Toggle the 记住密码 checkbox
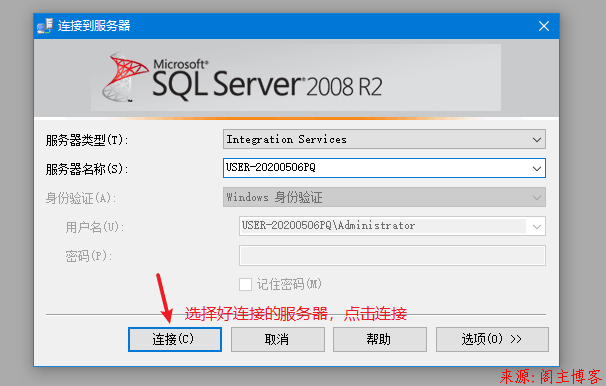This screenshot has height=386, width=606. click(x=245, y=284)
